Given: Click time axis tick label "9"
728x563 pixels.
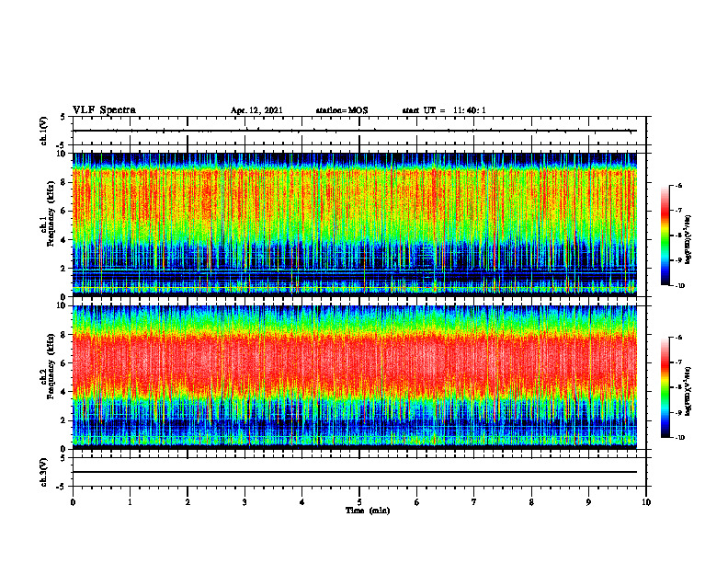Looking at the screenshot, I should pyautogui.click(x=588, y=502).
